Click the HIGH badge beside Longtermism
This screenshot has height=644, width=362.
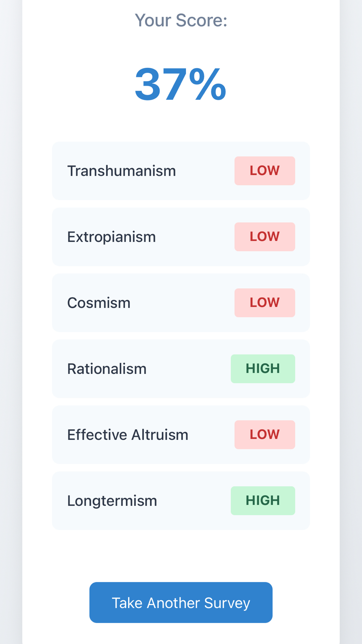pos(263,501)
